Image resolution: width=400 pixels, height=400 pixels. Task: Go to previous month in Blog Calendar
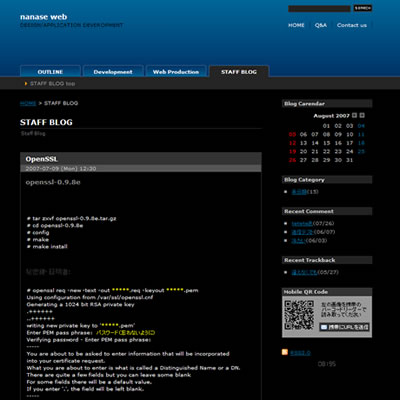(x=354, y=115)
